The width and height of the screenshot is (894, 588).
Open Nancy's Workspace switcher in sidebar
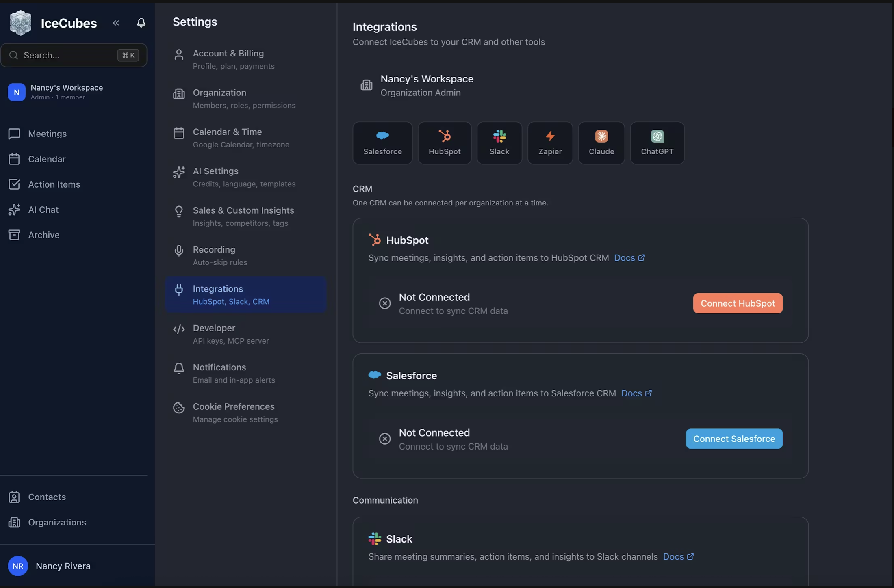67,92
